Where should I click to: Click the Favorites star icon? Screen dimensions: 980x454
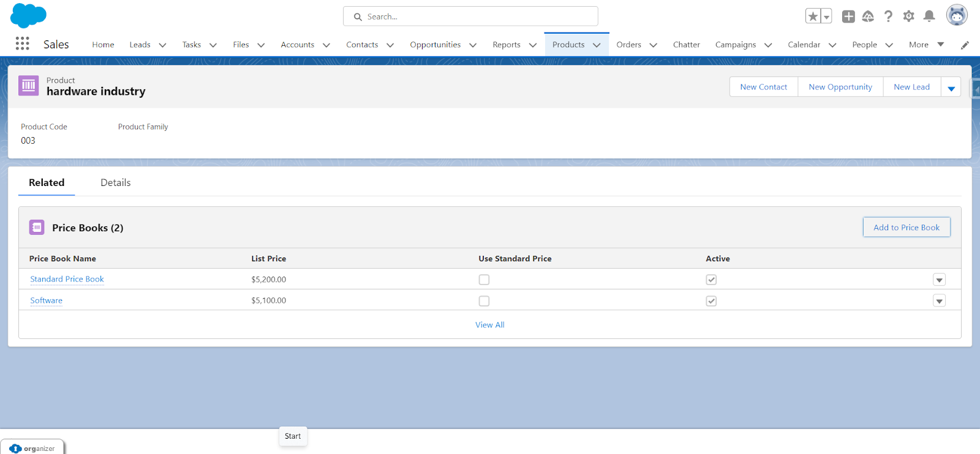pos(813,17)
